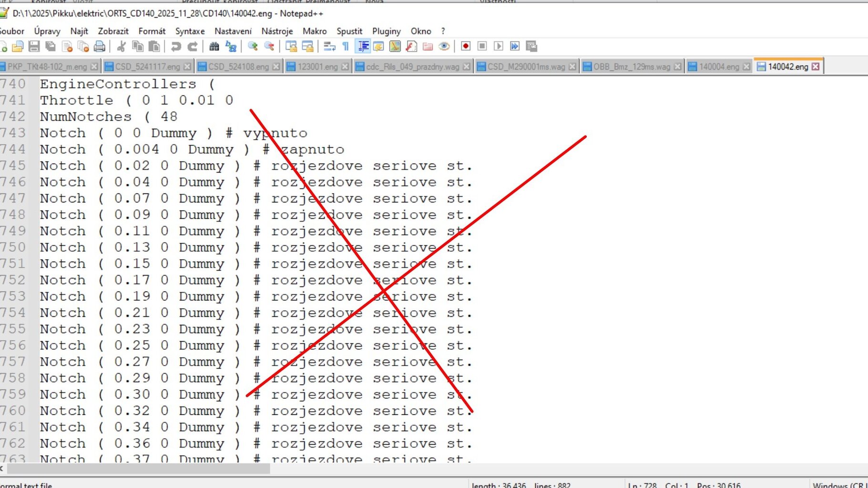Expand the Makro menu
This screenshot has height=488, width=868.
tap(315, 31)
